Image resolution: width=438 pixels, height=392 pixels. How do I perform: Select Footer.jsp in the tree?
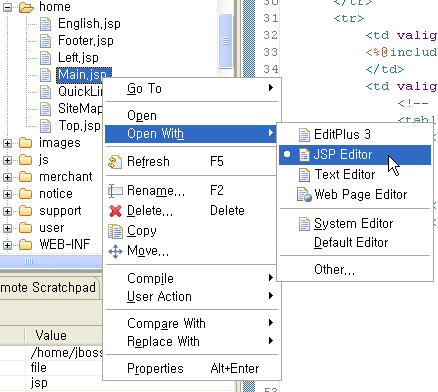click(86, 41)
